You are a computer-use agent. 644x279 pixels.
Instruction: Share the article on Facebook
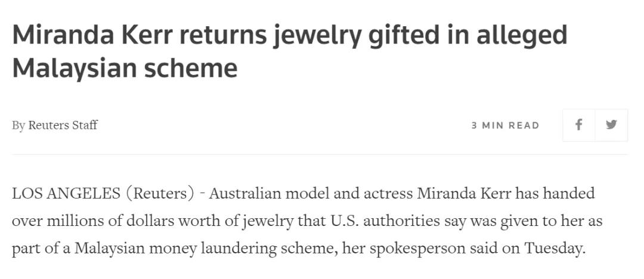(x=578, y=125)
